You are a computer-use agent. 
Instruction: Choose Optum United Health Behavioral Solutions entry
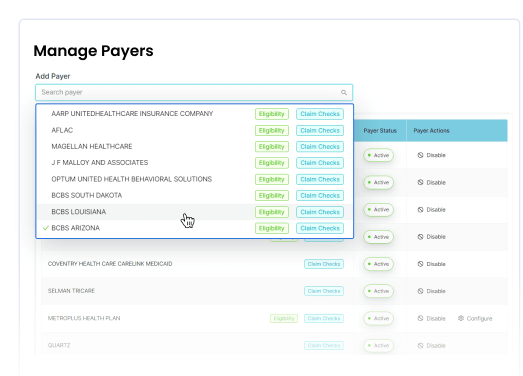[x=194, y=179]
